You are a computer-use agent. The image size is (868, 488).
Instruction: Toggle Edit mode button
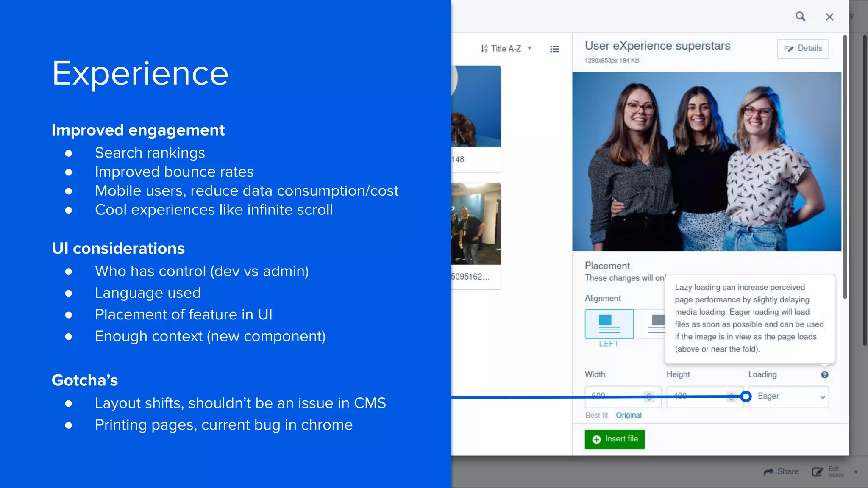tap(828, 471)
